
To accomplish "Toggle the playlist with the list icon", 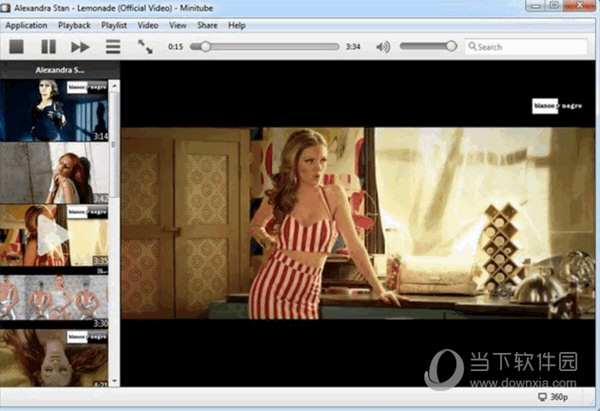I will (113, 47).
